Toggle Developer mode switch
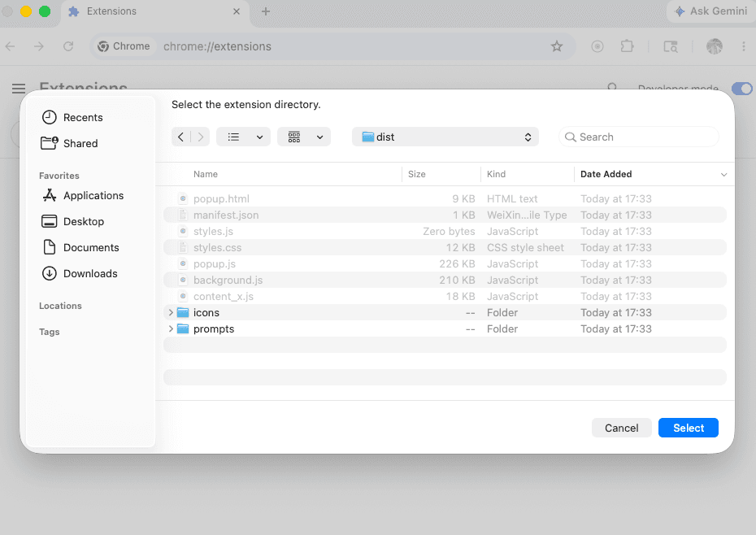756x535 pixels. pos(741,89)
